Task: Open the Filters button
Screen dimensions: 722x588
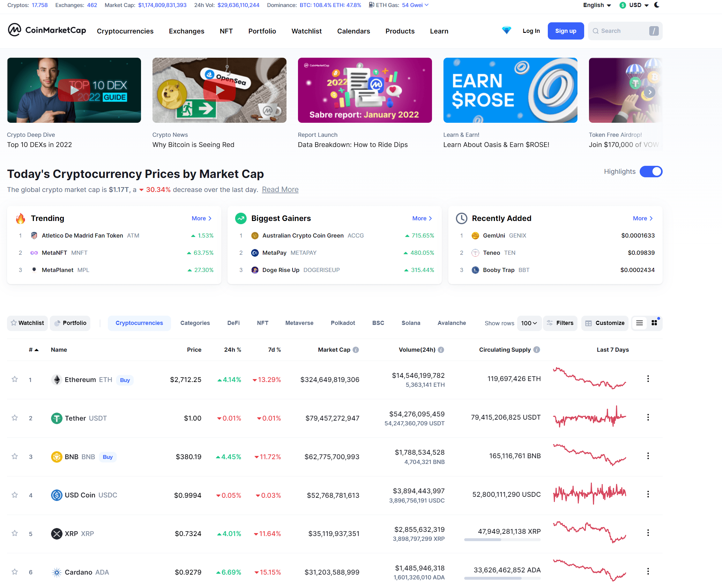Action: point(560,323)
